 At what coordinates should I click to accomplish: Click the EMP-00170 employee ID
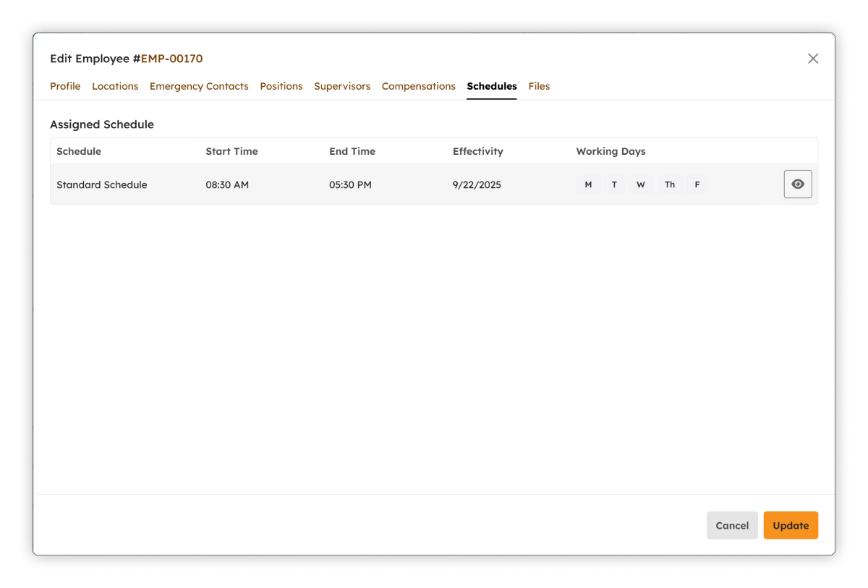point(171,59)
